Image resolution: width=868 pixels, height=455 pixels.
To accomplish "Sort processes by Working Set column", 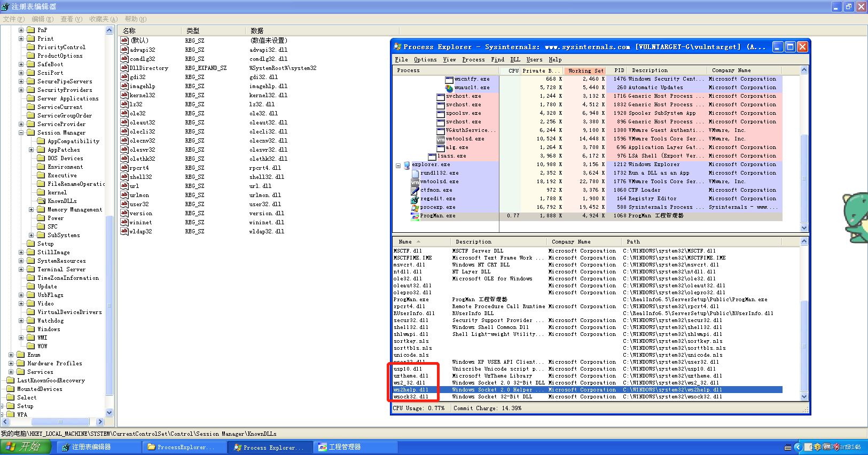I will pos(585,70).
